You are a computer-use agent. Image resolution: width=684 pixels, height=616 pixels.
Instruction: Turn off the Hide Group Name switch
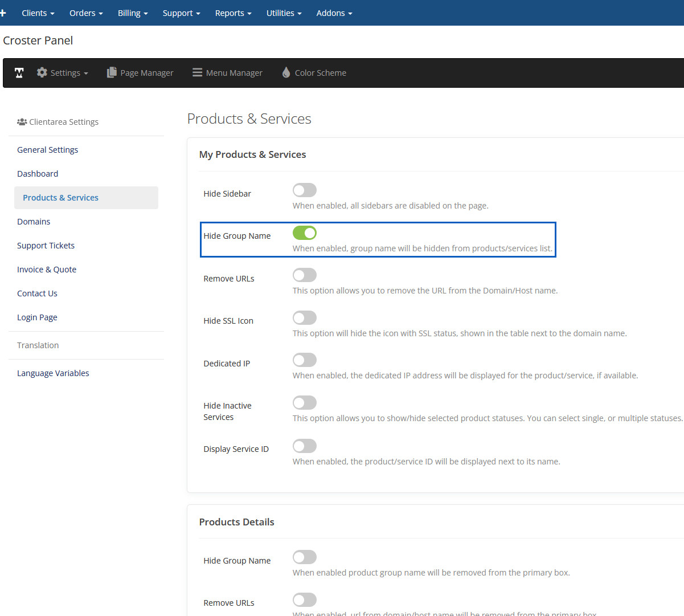click(x=305, y=233)
